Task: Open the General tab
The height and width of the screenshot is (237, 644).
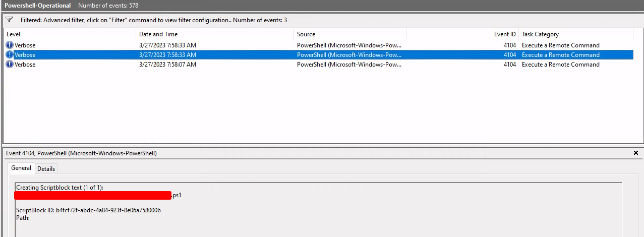Action: 21,168
